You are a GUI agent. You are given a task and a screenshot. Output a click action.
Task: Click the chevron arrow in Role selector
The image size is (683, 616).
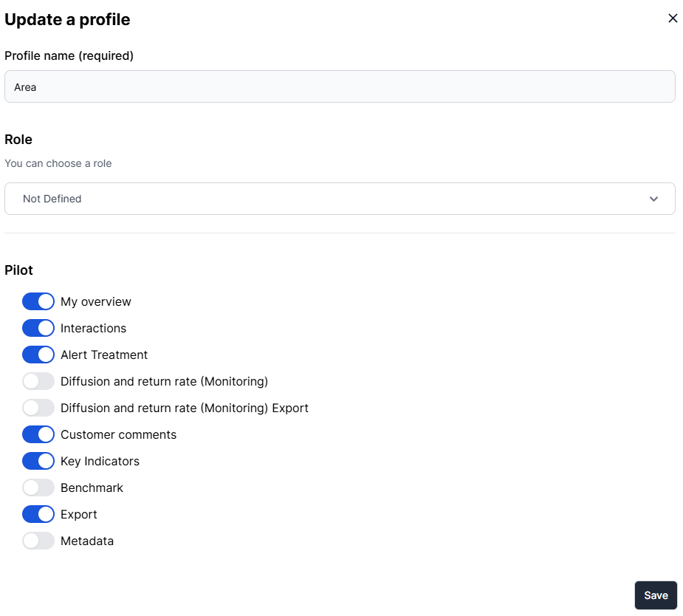[x=653, y=199]
